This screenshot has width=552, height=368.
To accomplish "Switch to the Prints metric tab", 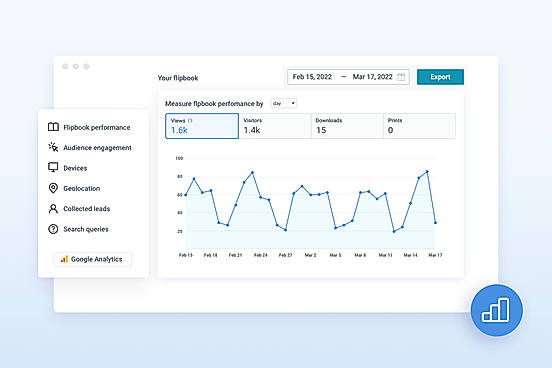I will coord(419,126).
